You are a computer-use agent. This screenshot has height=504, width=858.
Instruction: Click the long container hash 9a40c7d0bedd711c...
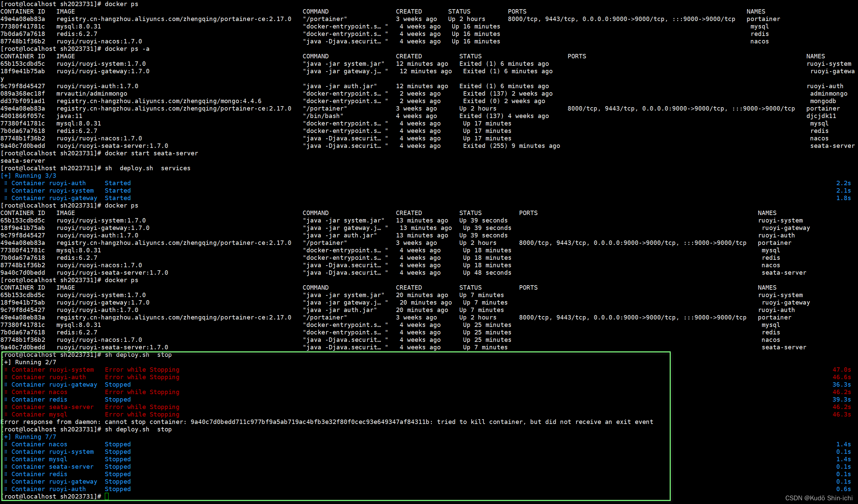tap(310, 422)
